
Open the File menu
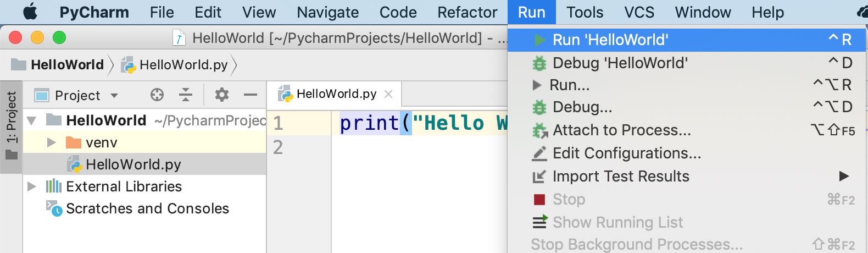[162, 12]
